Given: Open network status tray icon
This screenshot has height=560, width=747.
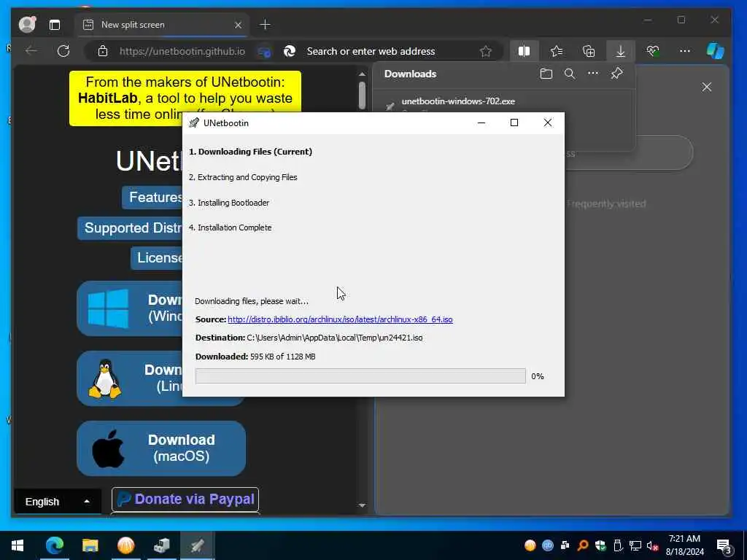Looking at the screenshot, I should click(635, 545).
